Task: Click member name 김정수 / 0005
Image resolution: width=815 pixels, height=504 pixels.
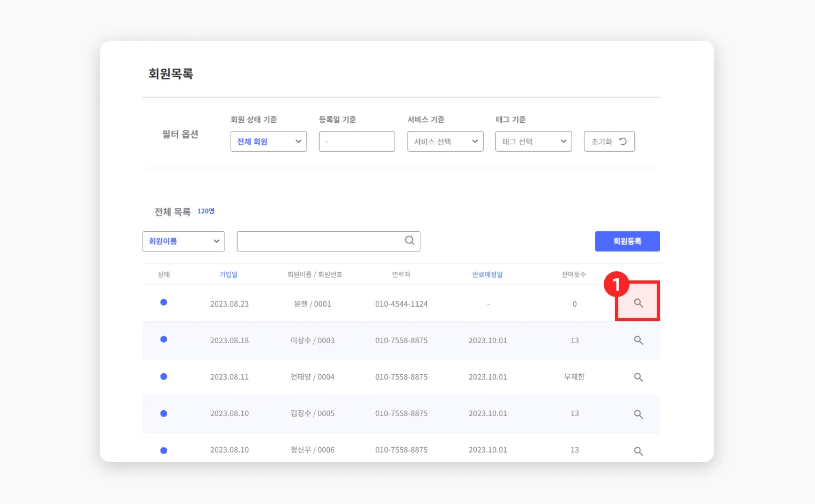Action: 313,413
